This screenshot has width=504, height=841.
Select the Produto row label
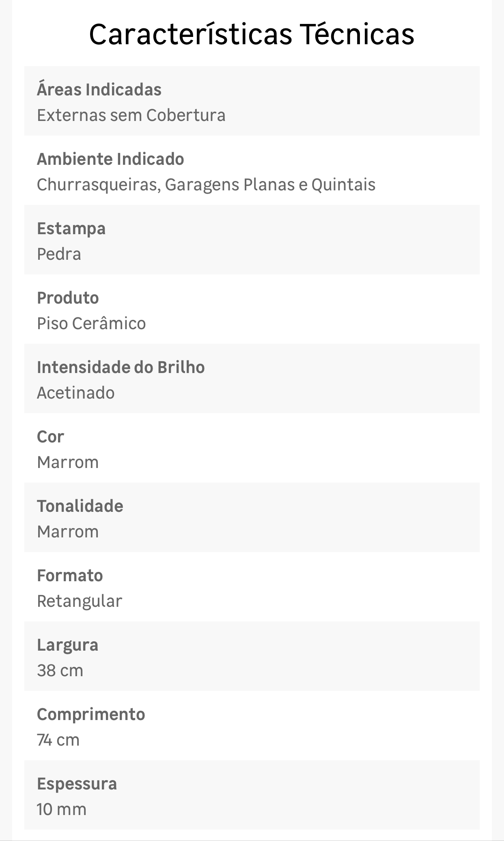point(68,298)
